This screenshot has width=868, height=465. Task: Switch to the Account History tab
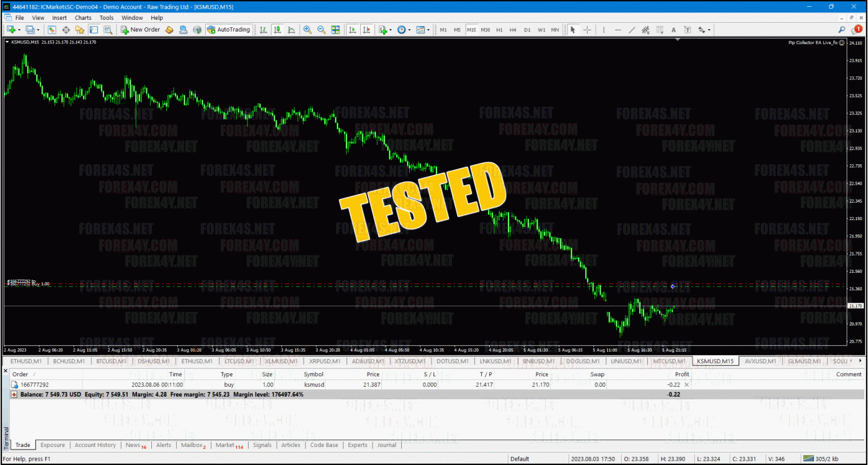[x=95, y=445]
